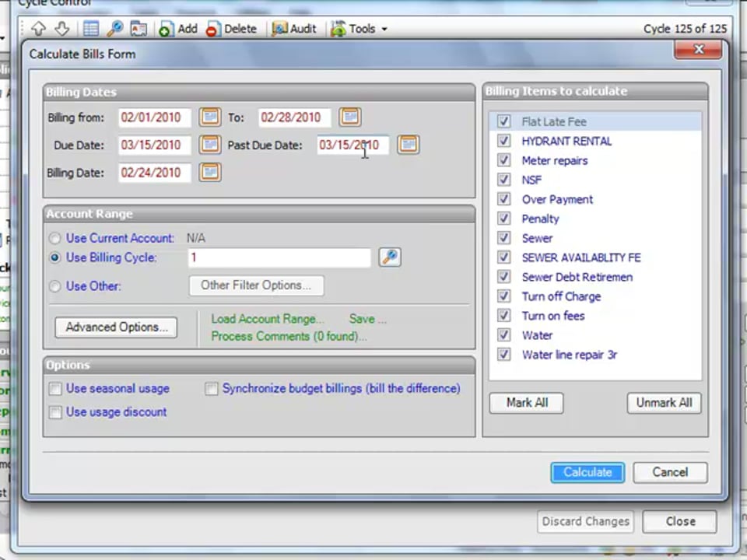Open calendar picker for Billing from date
The height and width of the screenshot is (560, 747).
click(x=210, y=117)
